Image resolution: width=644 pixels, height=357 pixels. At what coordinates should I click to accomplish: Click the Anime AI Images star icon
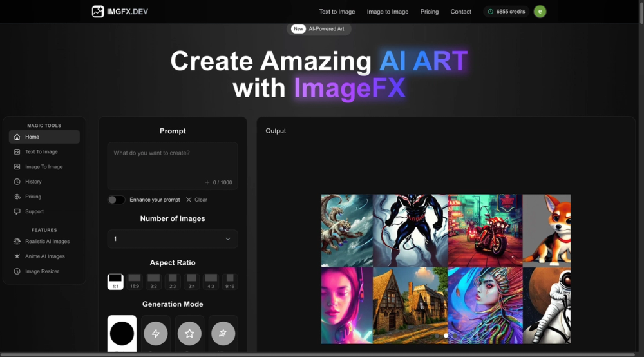17,256
